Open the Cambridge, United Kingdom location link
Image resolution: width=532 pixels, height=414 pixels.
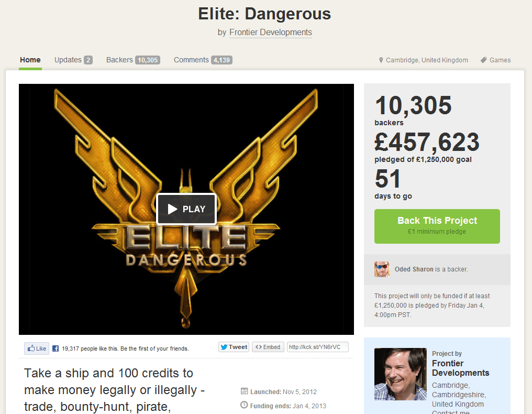click(427, 60)
